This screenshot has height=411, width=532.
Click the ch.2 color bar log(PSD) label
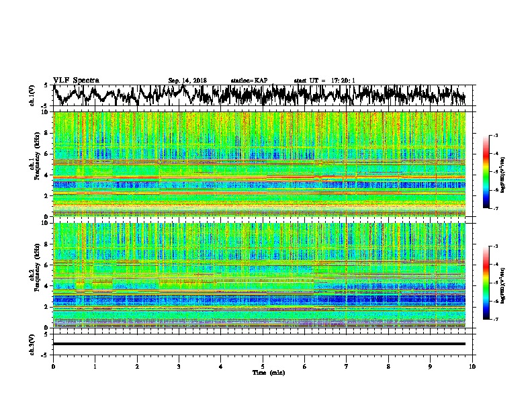(503, 285)
